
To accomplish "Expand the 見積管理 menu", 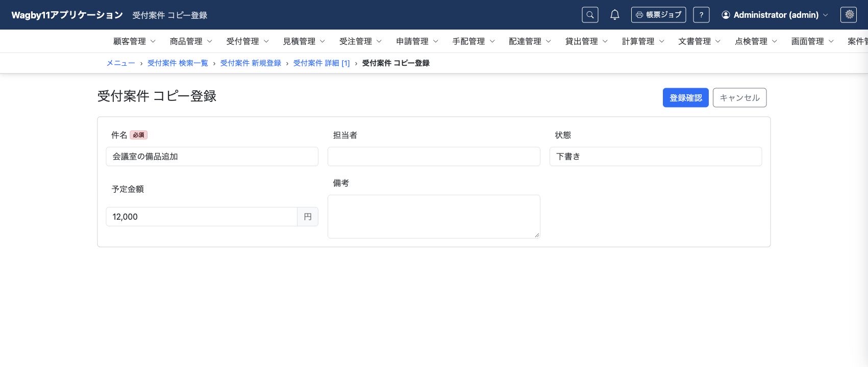I will click(x=304, y=41).
